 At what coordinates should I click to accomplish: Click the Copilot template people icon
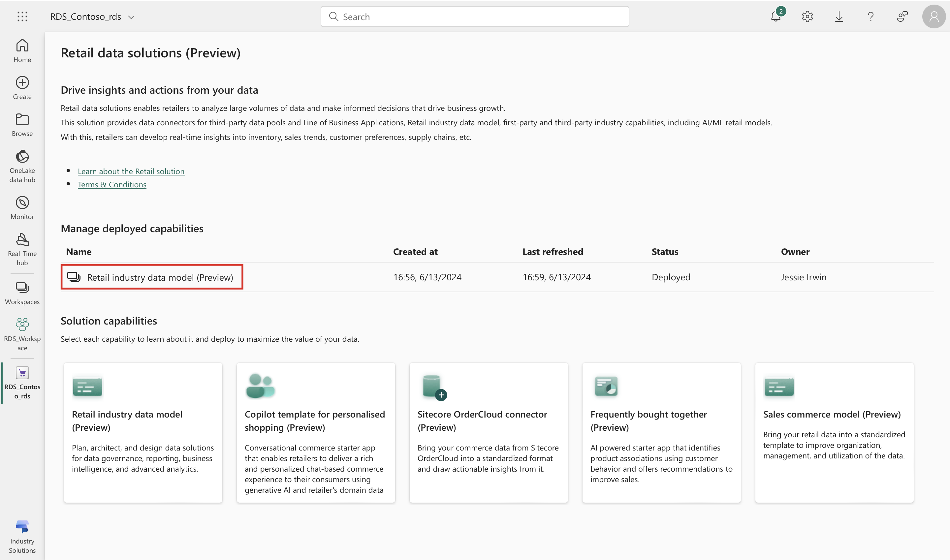coord(260,386)
